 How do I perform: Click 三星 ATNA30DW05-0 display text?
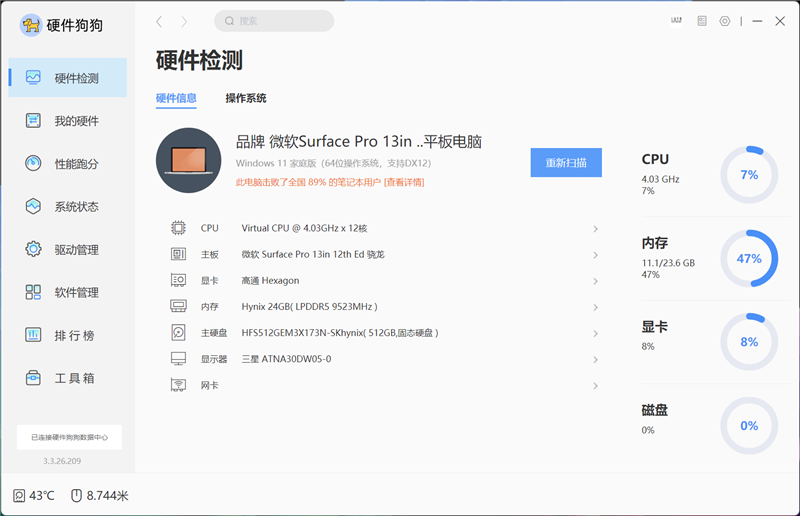coord(286,359)
